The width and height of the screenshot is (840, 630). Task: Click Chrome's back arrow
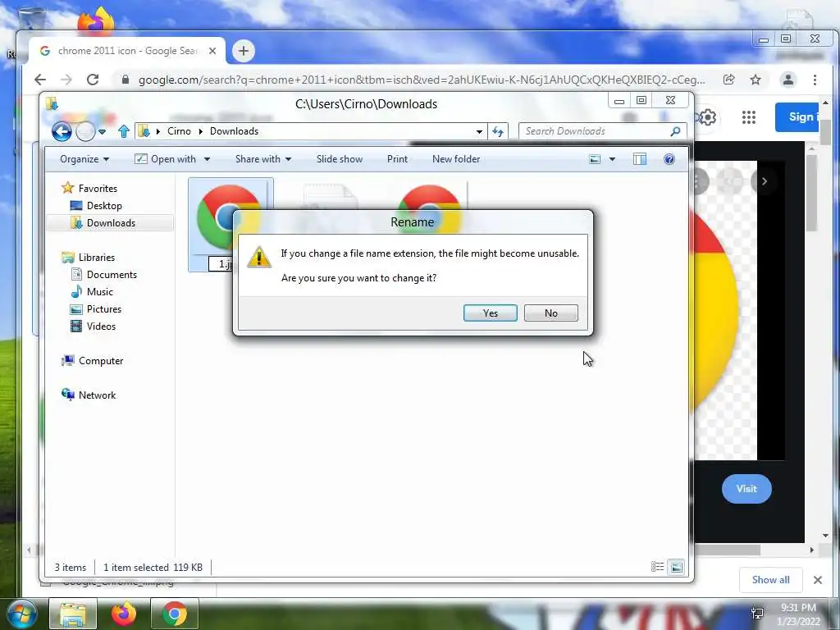40,80
